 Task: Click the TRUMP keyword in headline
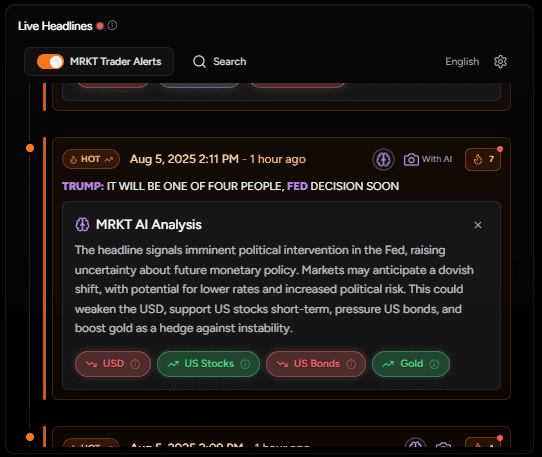tap(83, 186)
